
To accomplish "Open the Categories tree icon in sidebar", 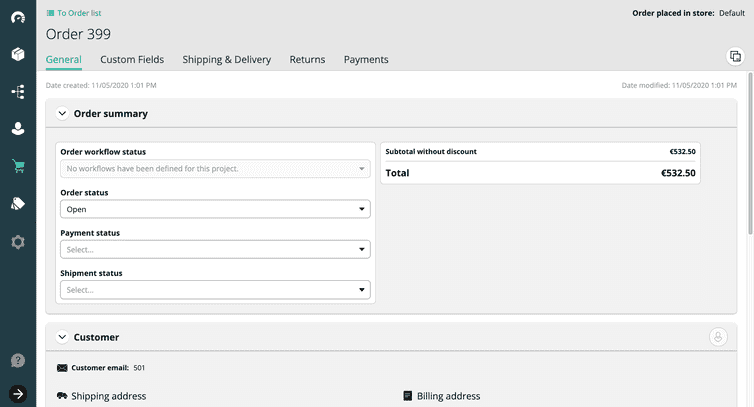I will (x=18, y=91).
